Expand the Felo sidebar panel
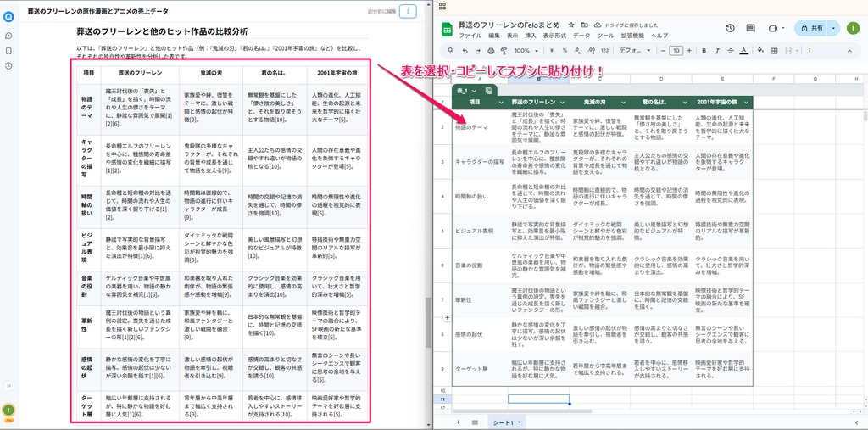 coord(8,386)
